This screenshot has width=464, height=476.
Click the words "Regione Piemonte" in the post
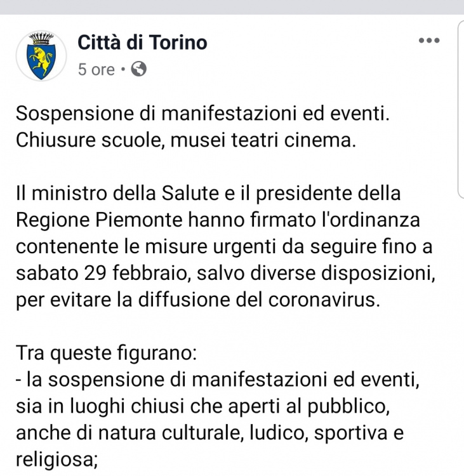pyautogui.click(x=99, y=220)
